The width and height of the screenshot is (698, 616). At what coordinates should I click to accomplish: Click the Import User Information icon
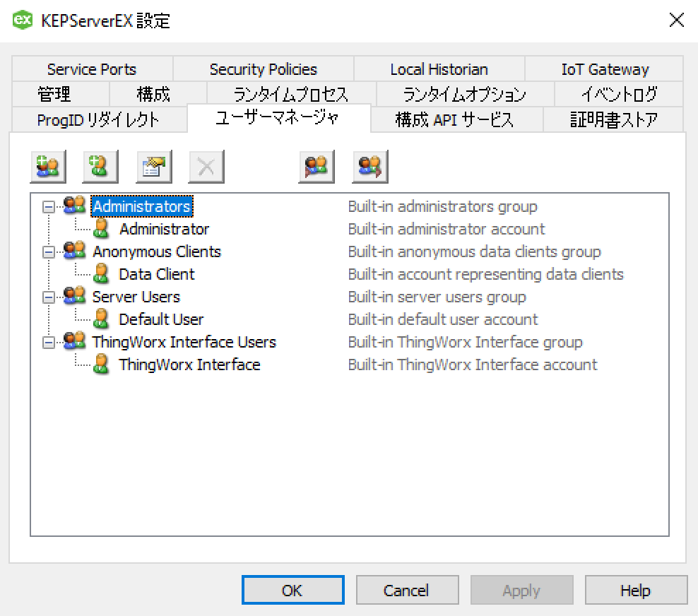coord(317,167)
